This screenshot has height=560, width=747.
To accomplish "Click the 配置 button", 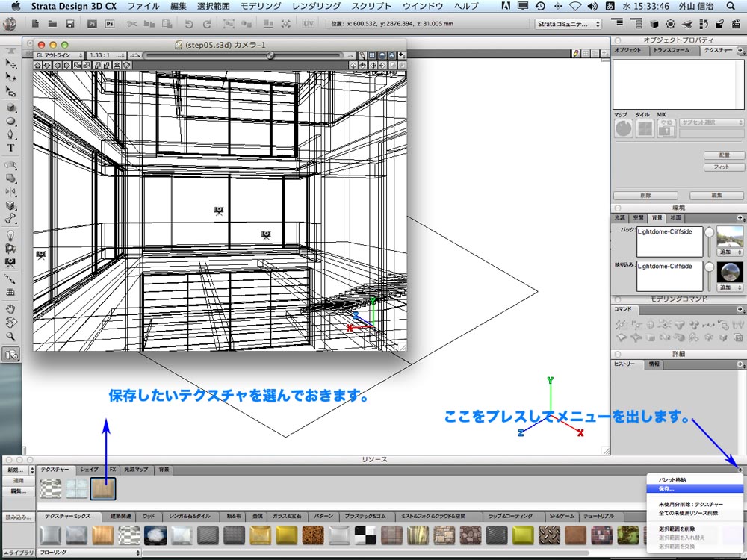I will (x=724, y=155).
